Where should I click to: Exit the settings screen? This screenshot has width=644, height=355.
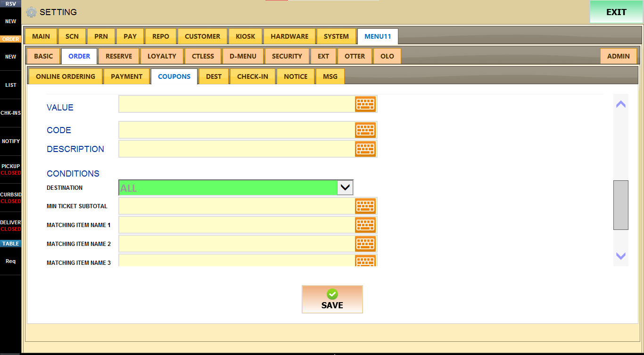(x=616, y=12)
